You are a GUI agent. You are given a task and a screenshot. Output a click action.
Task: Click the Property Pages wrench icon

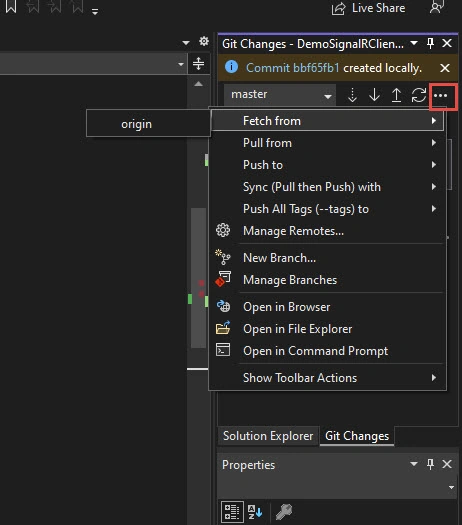[x=284, y=512]
